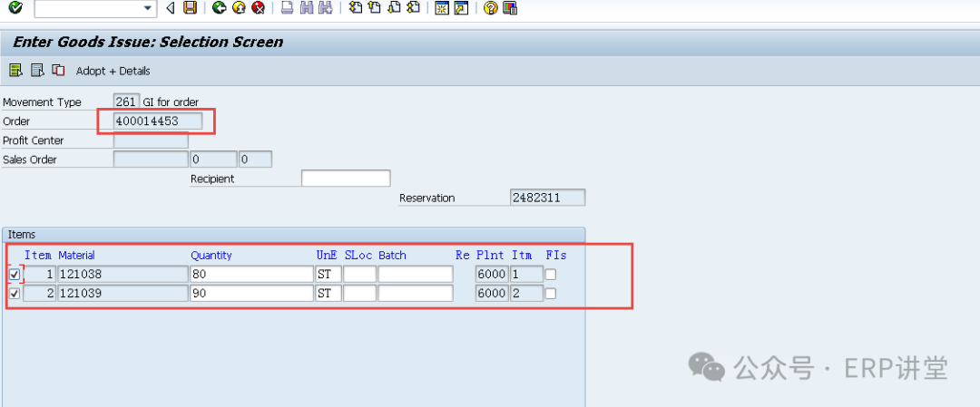Click the Customize Local Layout icon
The image size is (980, 407).
[x=510, y=8]
